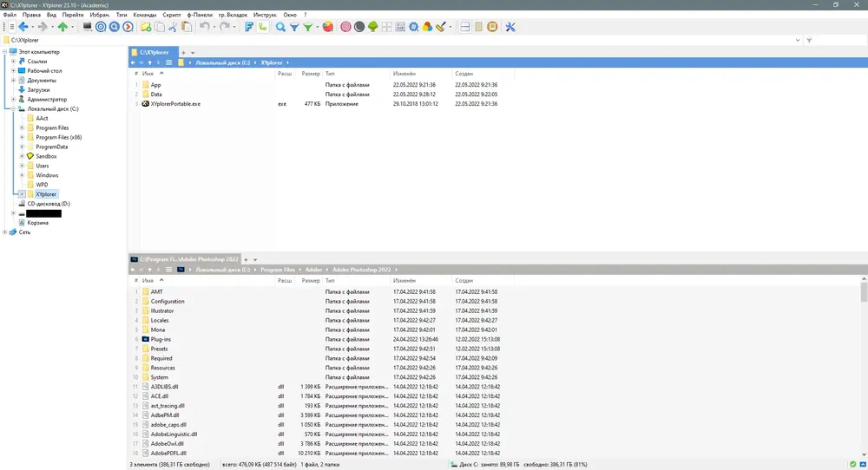
Task: Click the blue Back arrow in toolbar
Action: point(23,27)
